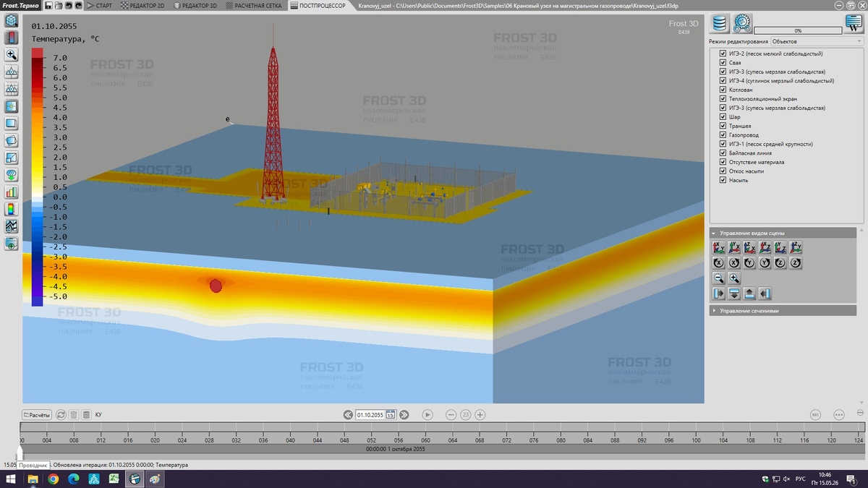Click the Word report export icon

coord(854,24)
